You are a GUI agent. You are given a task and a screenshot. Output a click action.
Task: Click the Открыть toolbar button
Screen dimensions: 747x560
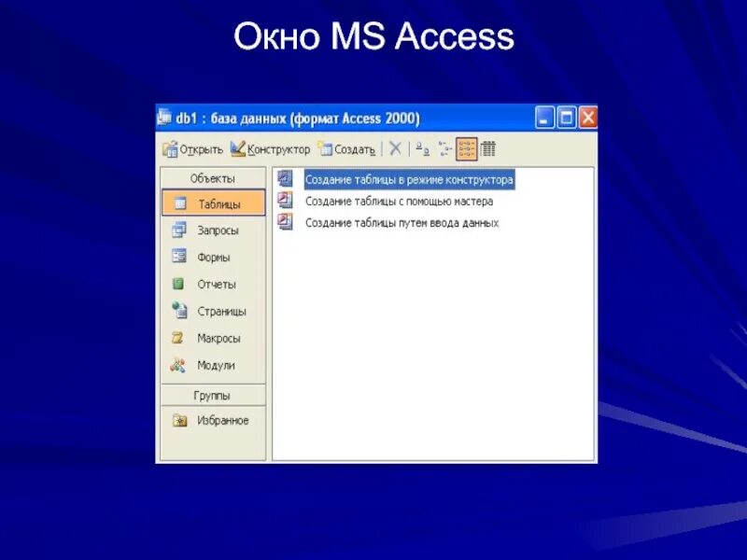coord(193,149)
